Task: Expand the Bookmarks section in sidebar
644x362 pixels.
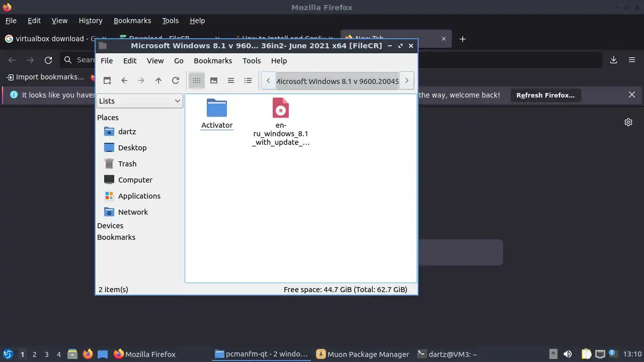Action: pos(116,237)
